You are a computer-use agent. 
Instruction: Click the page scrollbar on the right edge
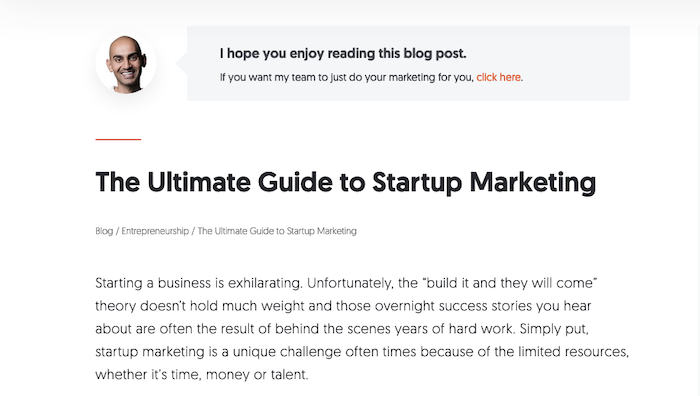point(698,210)
